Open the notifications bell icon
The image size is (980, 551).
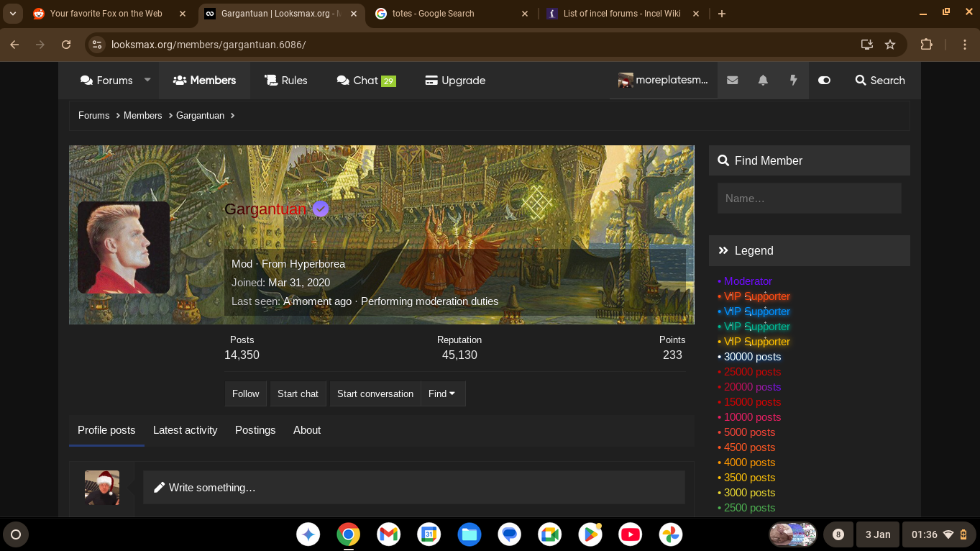click(762, 81)
